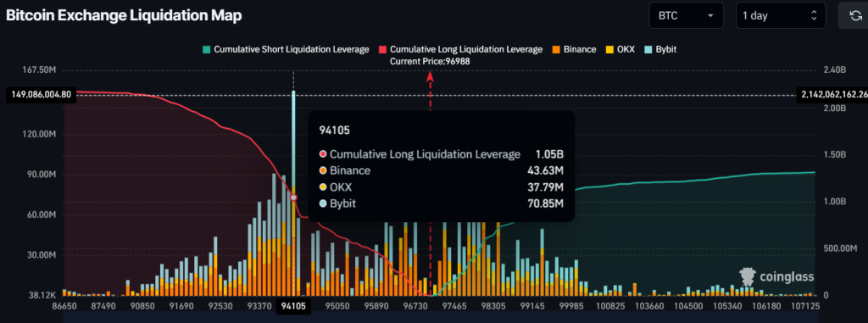868x323 pixels.
Task: Click the Bybit row in tooltip
Action: tap(441, 203)
